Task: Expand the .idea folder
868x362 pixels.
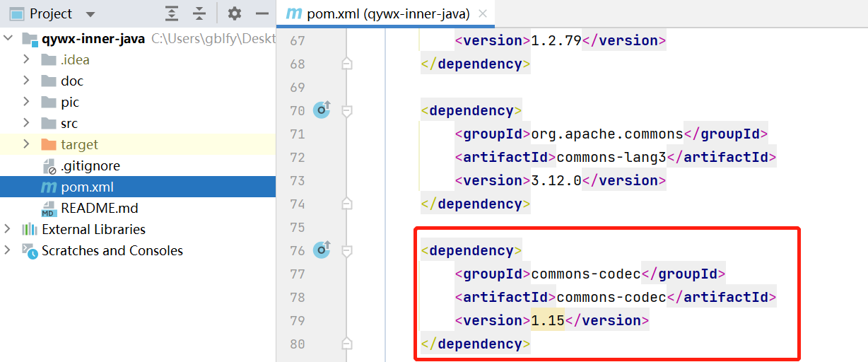Action: tap(27, 59)
